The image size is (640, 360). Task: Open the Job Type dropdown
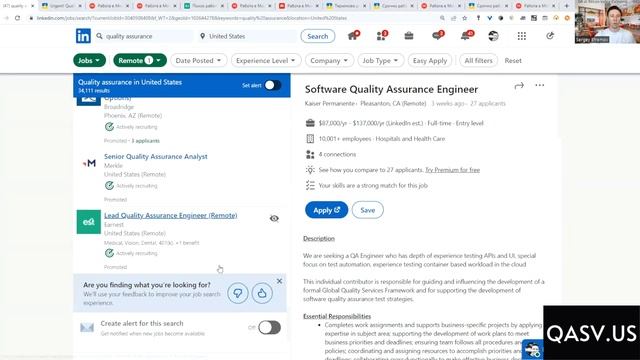[x=380, y=60]
